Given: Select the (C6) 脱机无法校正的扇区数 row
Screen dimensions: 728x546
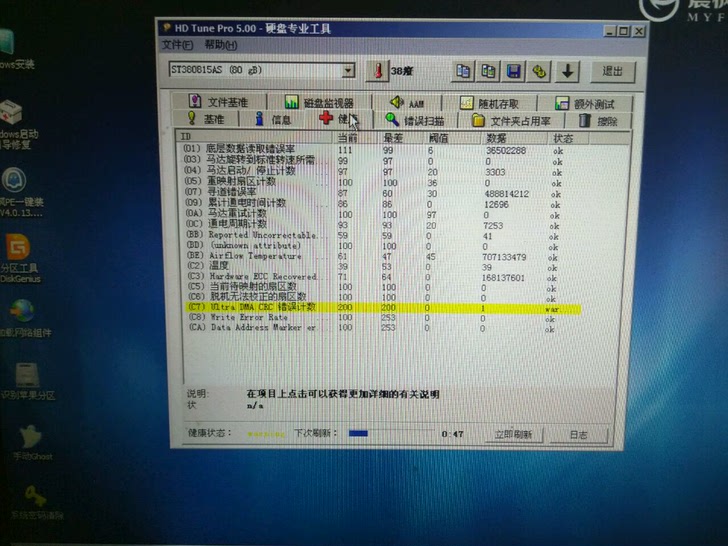Looking at the screenshot, I should [373, 298].
